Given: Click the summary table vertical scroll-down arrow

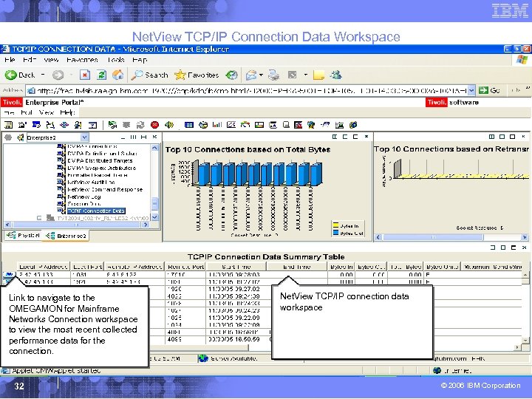Looking at the screenshot, I should pyautogui.click(x=525, y=341).
